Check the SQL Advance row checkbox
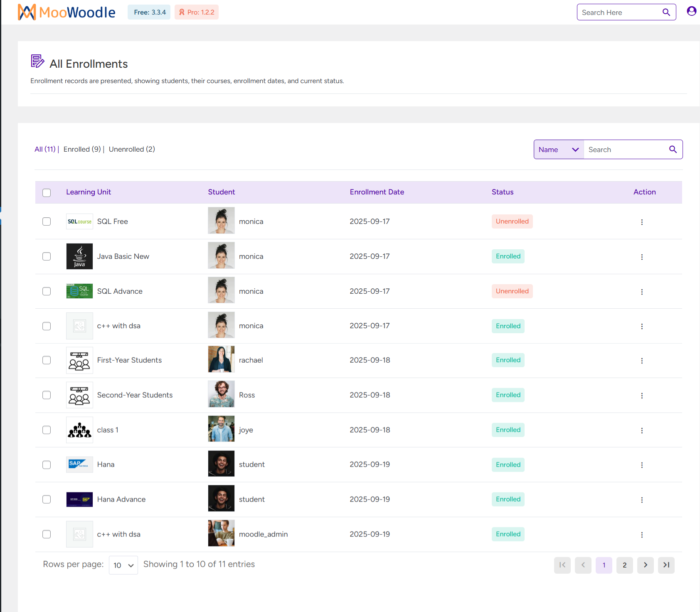The height and width of the screenshot is (612, 700). click(46, 291)
